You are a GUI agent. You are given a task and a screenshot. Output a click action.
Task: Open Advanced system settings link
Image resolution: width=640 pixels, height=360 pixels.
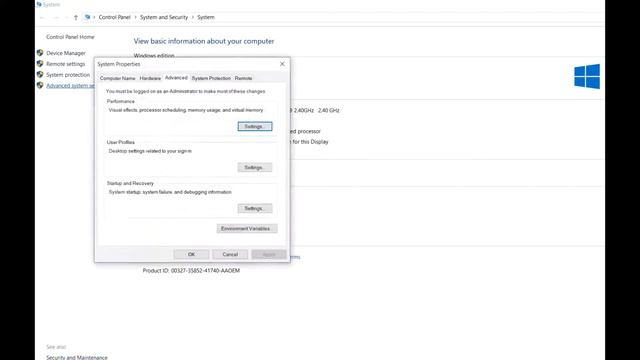70,86
